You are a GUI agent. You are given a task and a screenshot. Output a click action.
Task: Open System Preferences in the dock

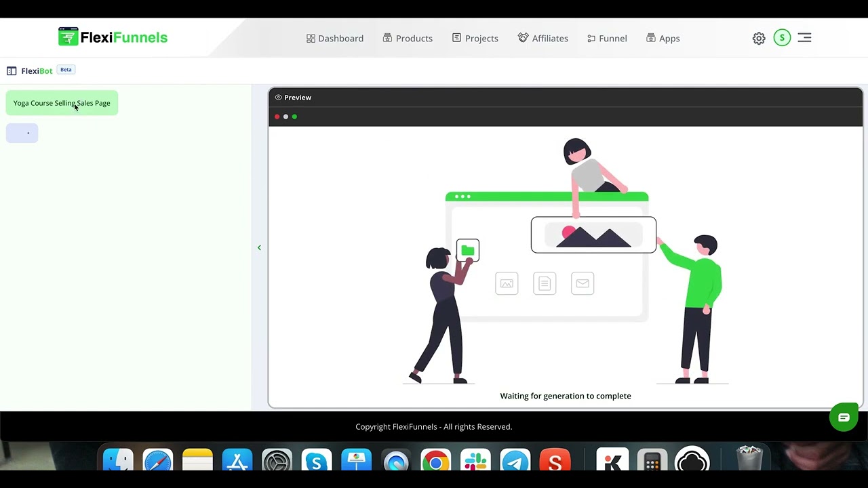pos(277,460)
